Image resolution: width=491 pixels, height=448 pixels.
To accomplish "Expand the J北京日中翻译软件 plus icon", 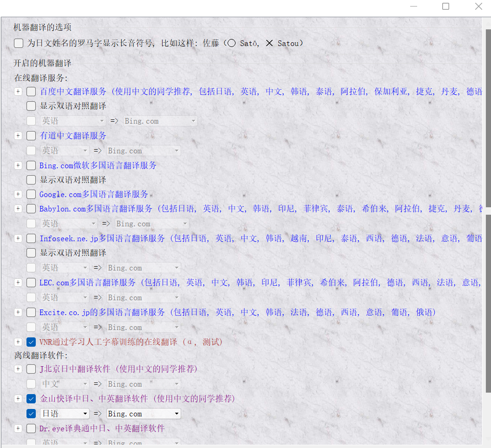I will [x=18, y=369].
